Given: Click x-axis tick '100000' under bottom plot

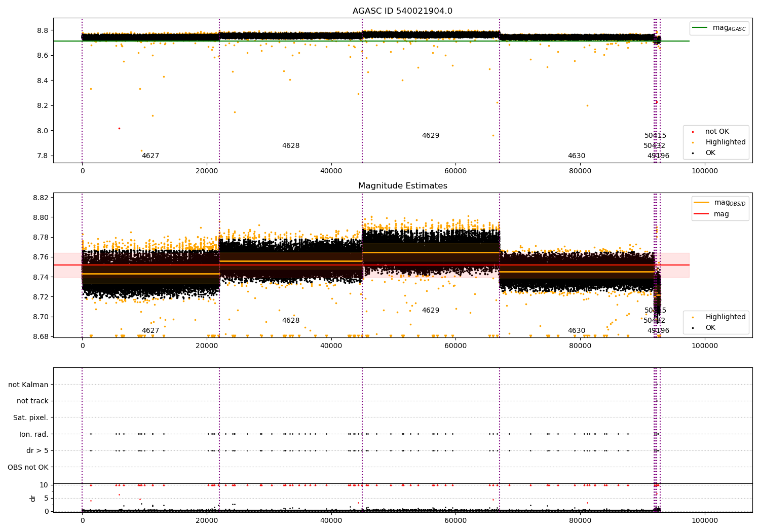Looking at the screenshot, I should [x=705, y=521].
